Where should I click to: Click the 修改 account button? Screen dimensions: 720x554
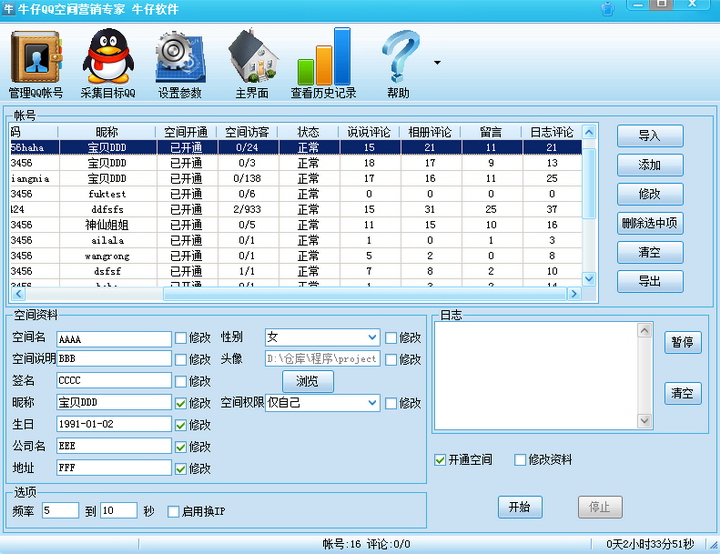(x=650, y=194)
